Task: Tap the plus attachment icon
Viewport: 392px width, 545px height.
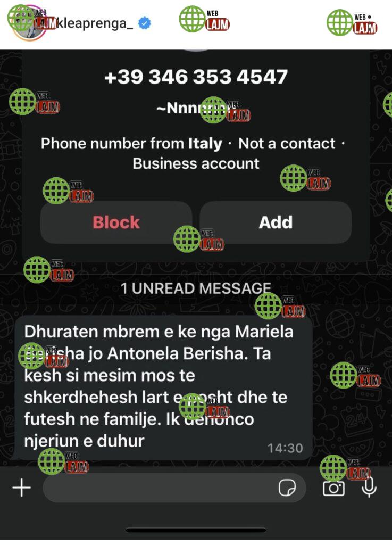Action: pos(22,488)
